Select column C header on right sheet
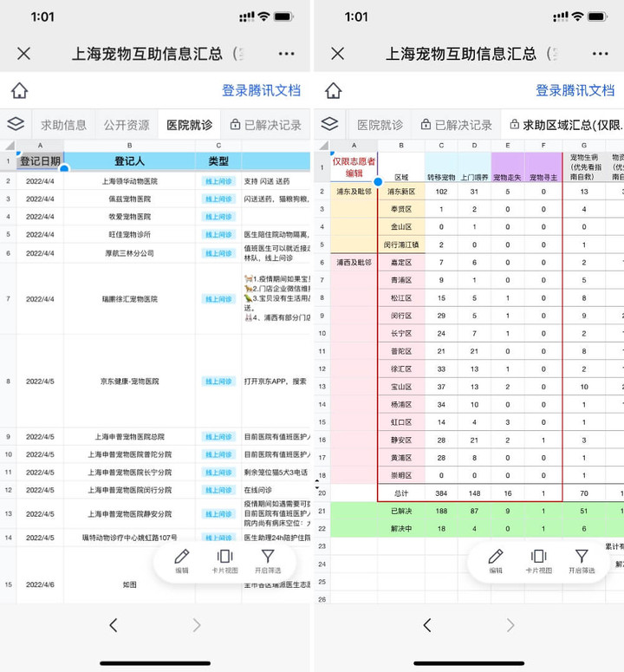The width and height of the screenshot is (624, 672). 441,146
